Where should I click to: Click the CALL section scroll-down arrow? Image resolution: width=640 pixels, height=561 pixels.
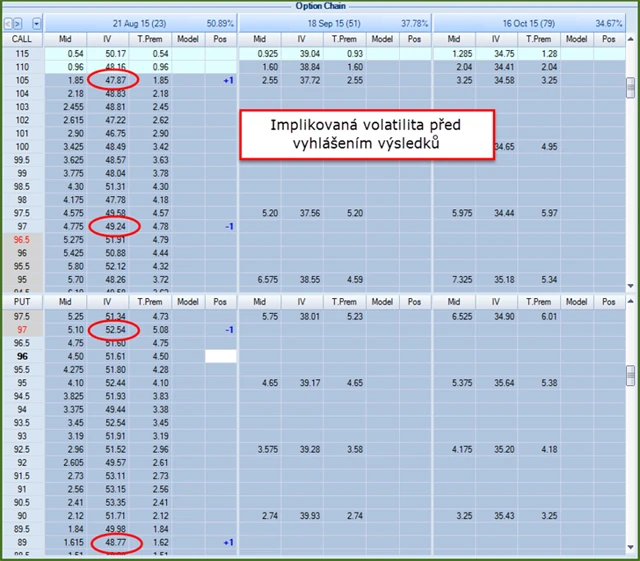point(631,286)
